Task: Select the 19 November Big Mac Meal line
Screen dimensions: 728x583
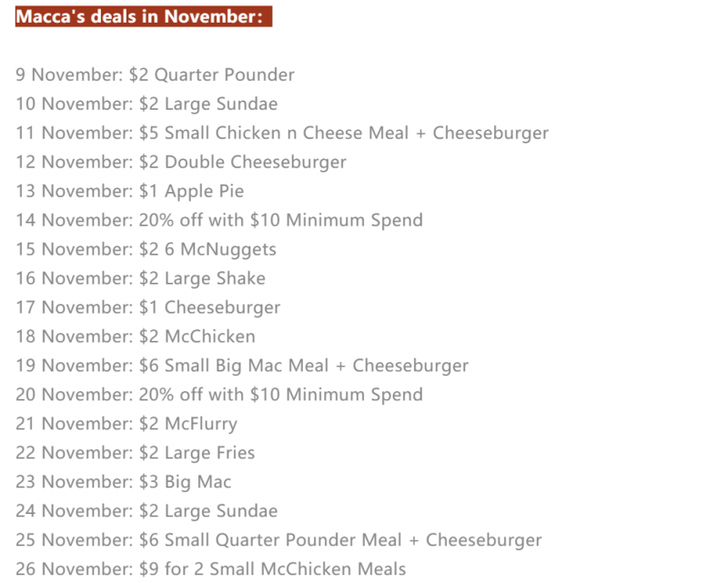Action: pyautogui.click(x=242, y=366)
